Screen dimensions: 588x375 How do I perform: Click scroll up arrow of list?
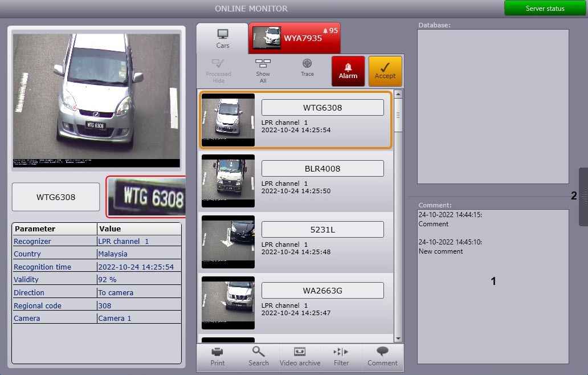point(398,93)
